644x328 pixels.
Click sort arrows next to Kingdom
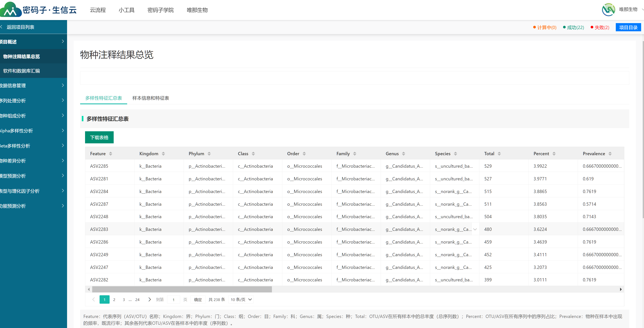163,154
